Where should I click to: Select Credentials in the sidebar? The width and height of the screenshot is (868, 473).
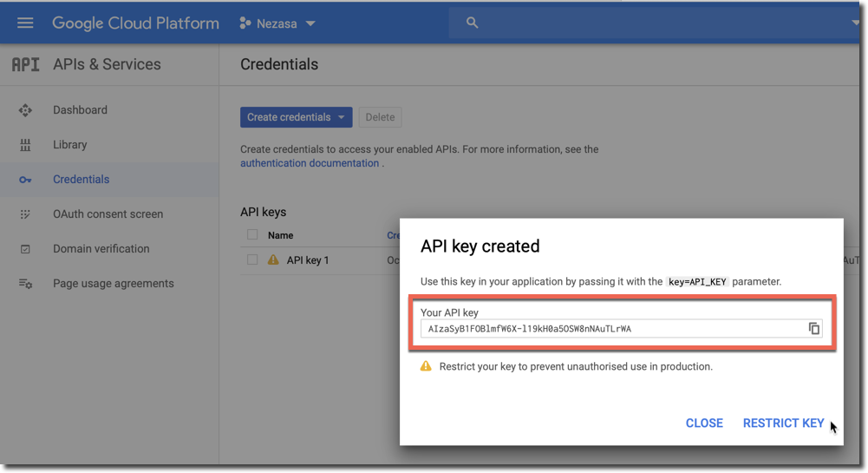(x=82, y=180)
